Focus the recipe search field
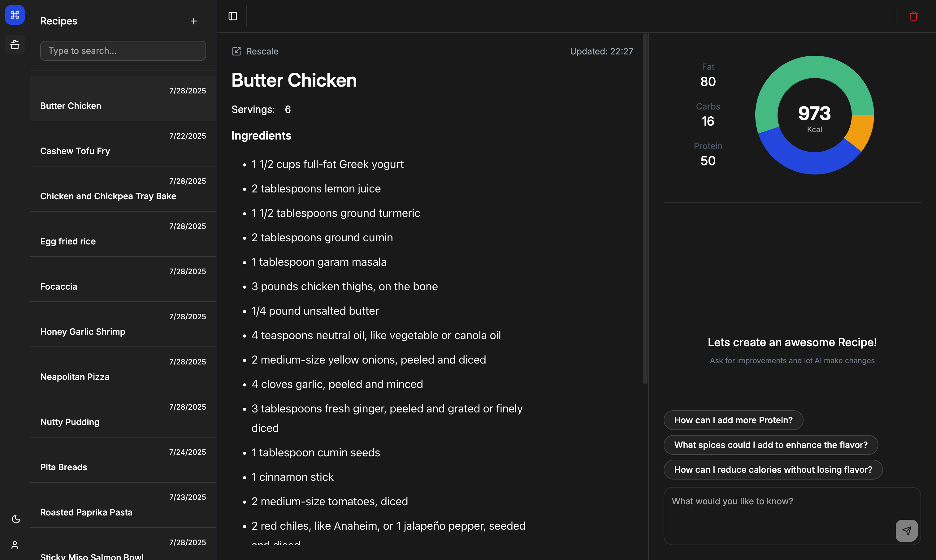This screenshot has width=936, height=560. [x=123, y=50]
